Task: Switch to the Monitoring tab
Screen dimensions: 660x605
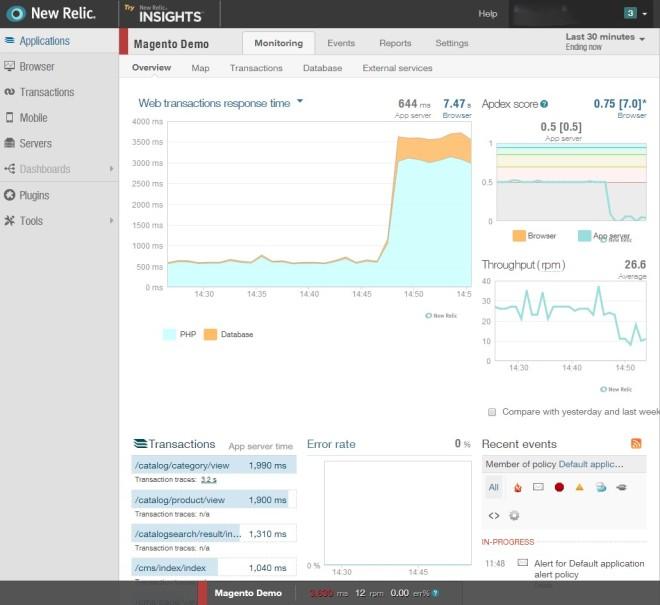Action: (x=278, y=43)
